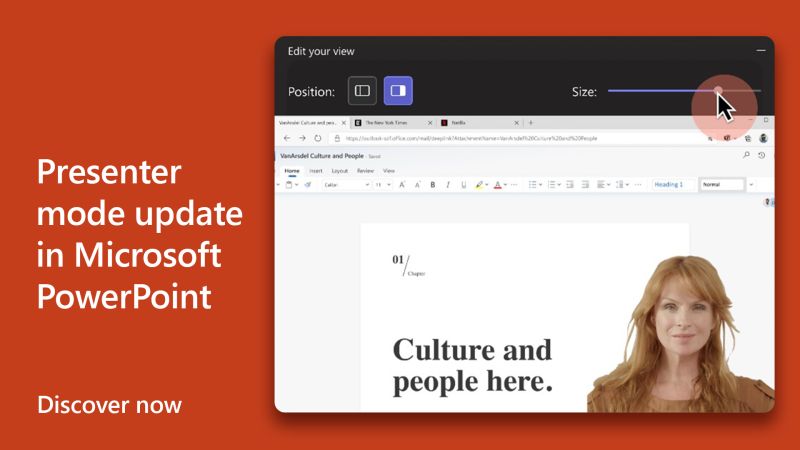Viewport: 800px width, 450px height.
Task: Reload the browser page
Action: point(317,138)
